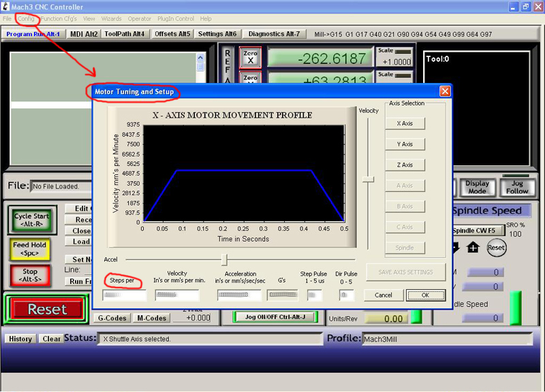Click the spindle speed plus icon
Screen dimensions: 545x392
tap(473, 248)
